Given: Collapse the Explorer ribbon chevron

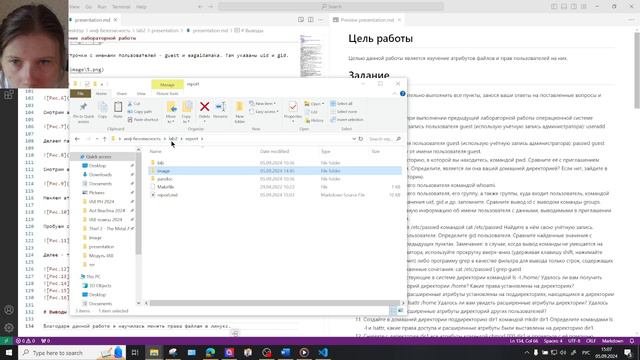Looking at the screenshot, I should (x=394, y=93).
